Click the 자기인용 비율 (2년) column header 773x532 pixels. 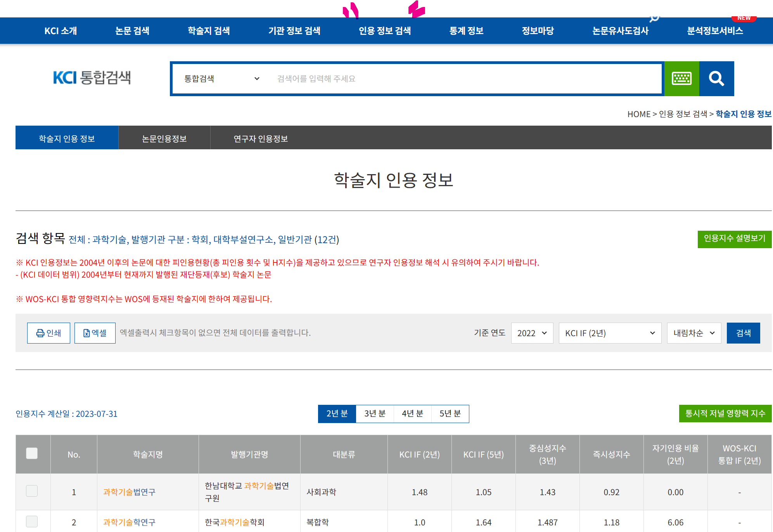tap(676, 454)
